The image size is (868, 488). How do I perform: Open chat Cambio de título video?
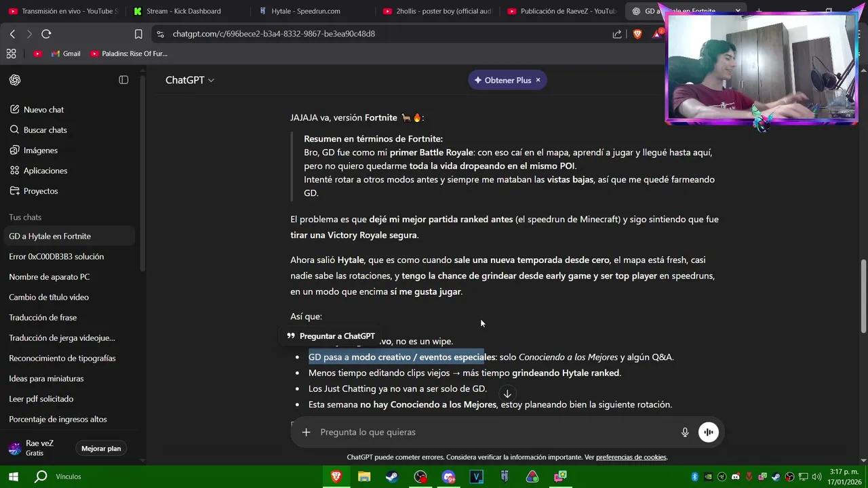point(68,298)
